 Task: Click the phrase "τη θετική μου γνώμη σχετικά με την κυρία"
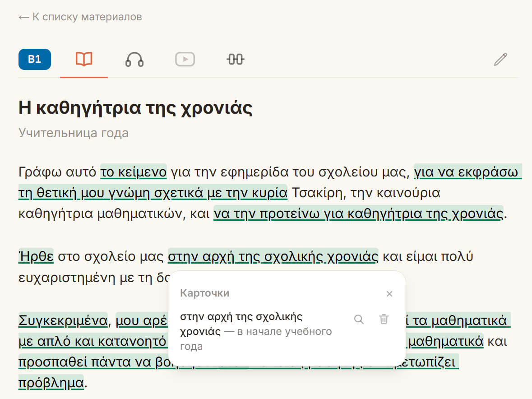pos(153,193)
